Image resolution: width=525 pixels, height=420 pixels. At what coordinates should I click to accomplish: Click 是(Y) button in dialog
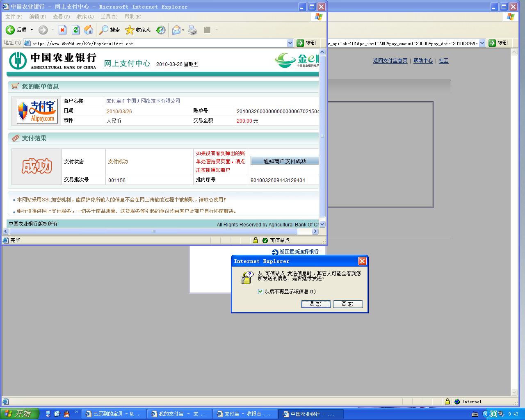coord(316,304)
